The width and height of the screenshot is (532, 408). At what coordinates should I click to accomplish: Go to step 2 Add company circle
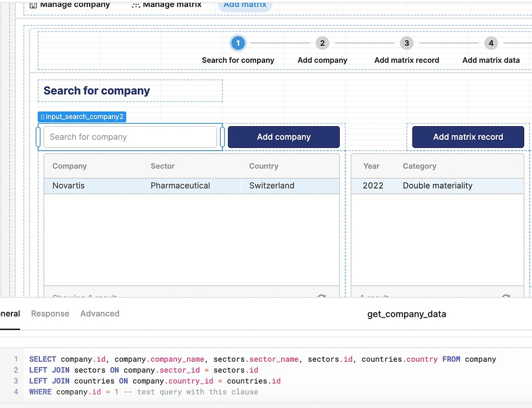[322, 43]
